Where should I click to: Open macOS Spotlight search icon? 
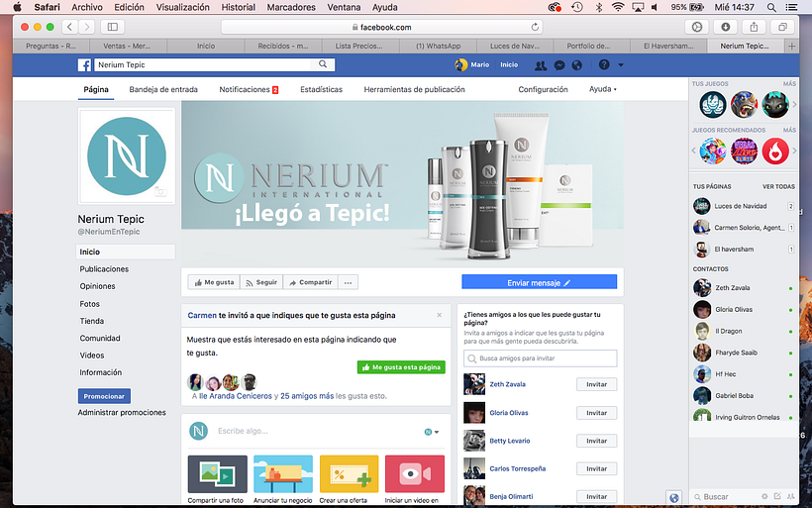click(771, 7)
